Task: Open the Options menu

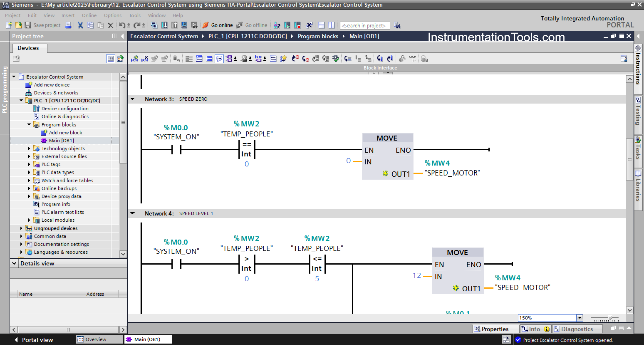Action: pos(113,15)
